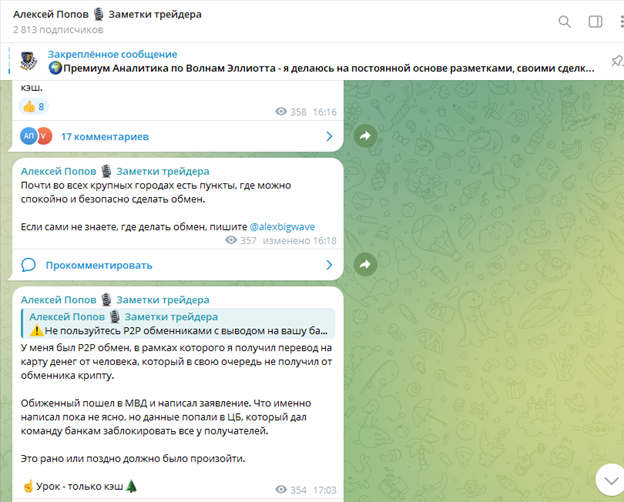Image resolution: width=624 pixels, height=502 pixels.
Task: Open chevron on Прокомментировать row
Action: (329, 265)
